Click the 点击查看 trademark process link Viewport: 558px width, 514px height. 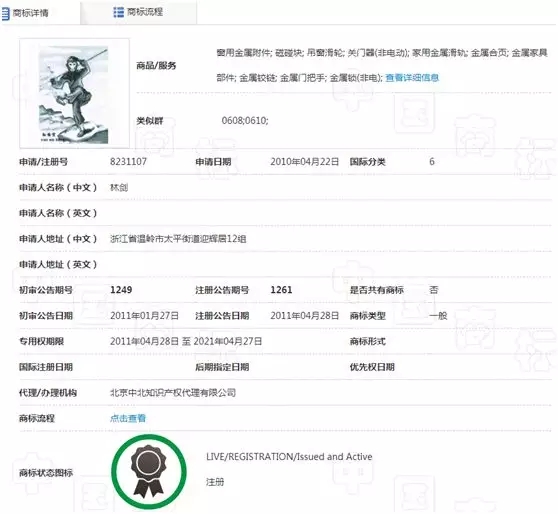(x=128, y=418)
